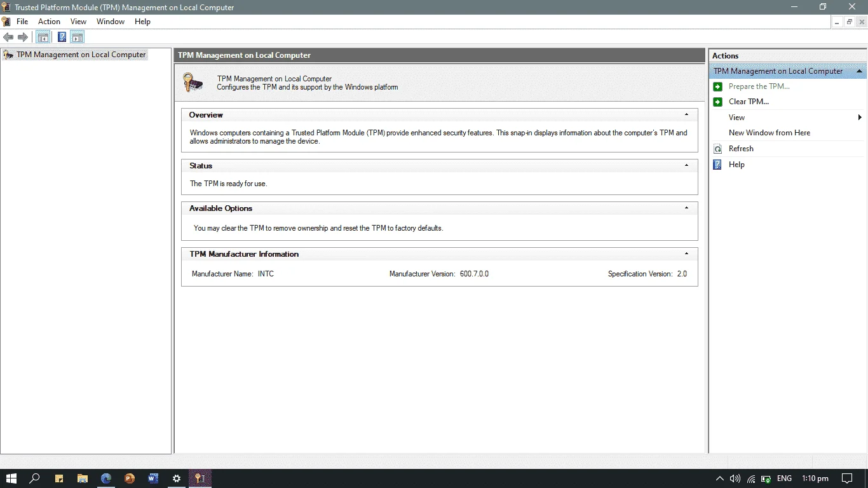Click Refresh in the Actions pane

[741, 149]
